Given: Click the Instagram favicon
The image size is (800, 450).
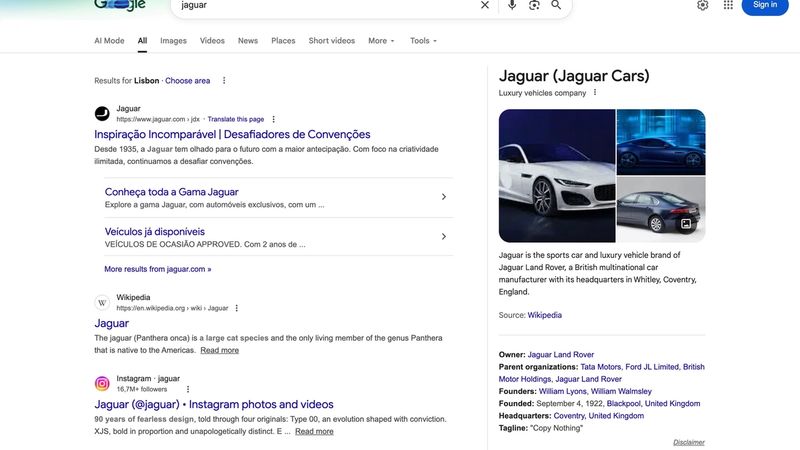Looking at the screenshot, I should (102, 383).
